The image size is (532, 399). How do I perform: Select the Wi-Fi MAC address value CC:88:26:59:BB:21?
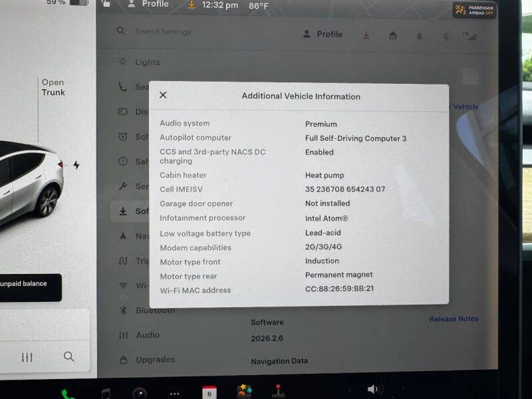(339, 289)
